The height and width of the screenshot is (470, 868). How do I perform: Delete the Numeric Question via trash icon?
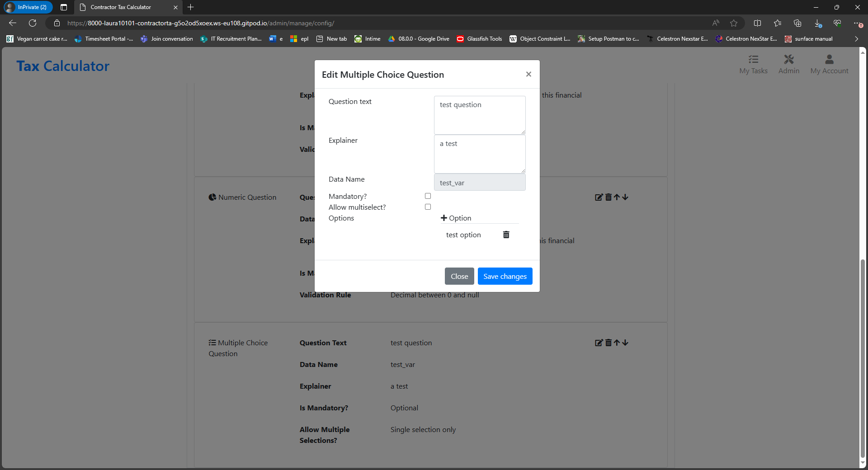click(x=609, y=197)
